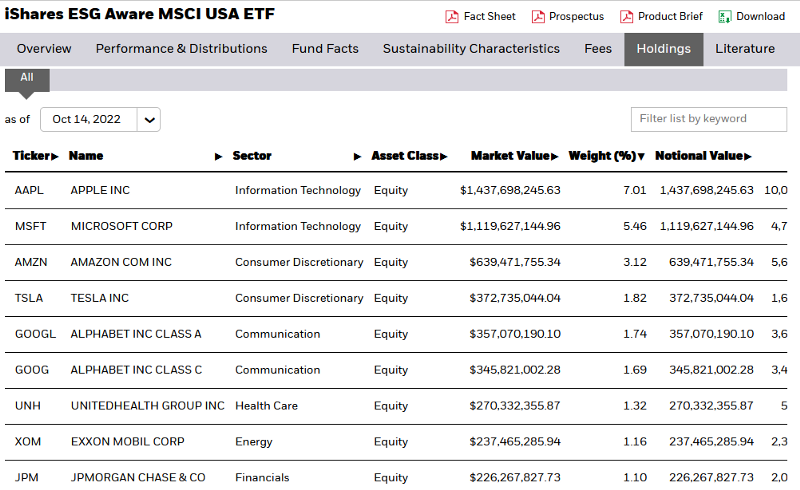Click the EXXON MOBIL CORP name
Screen dimensions: 800x490
tap(128, 442)
